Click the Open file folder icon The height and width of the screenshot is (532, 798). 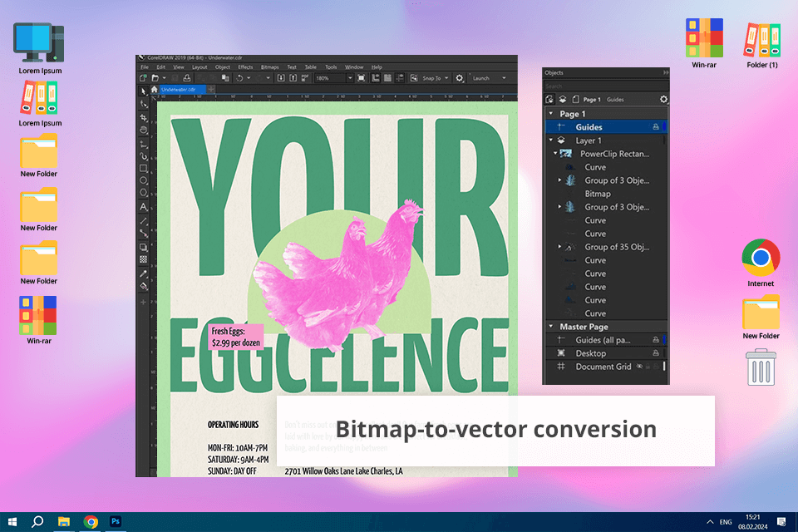point(155,78)
